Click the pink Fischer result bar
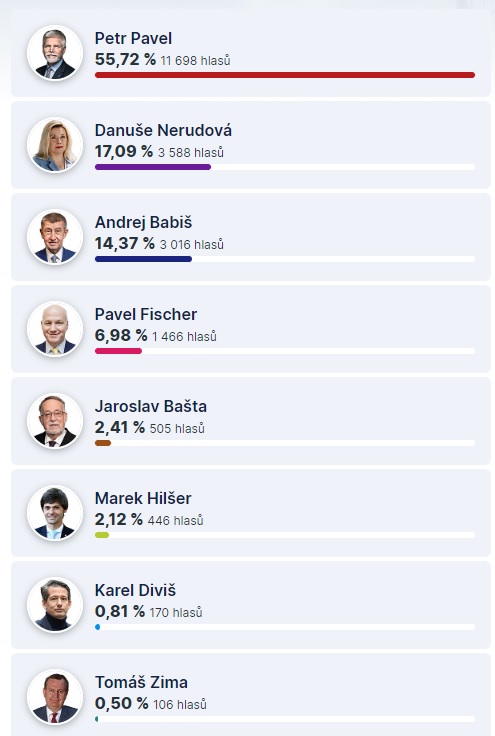495x736 pixels. tap(118, 351)
